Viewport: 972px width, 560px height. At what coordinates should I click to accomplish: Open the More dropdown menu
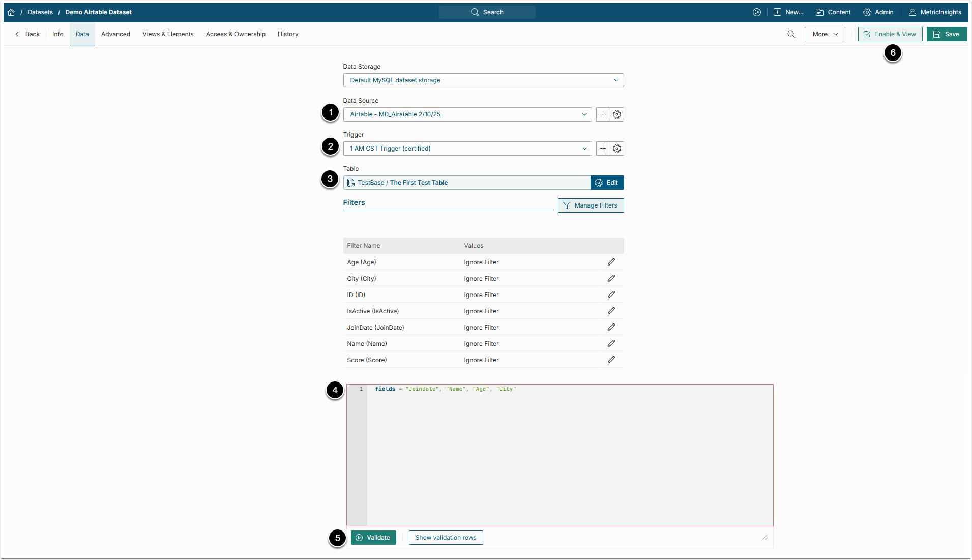824,34
